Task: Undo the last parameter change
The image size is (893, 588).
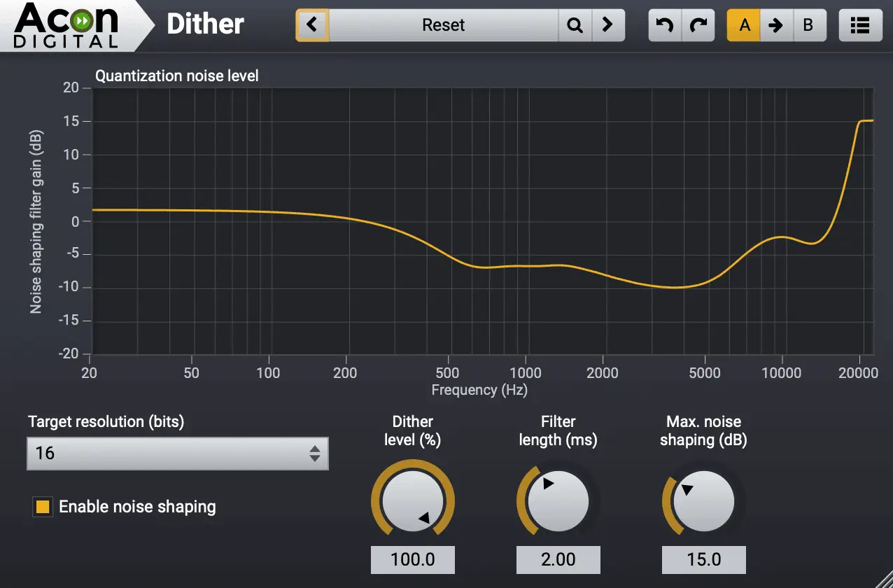Action: coord(664,24)
